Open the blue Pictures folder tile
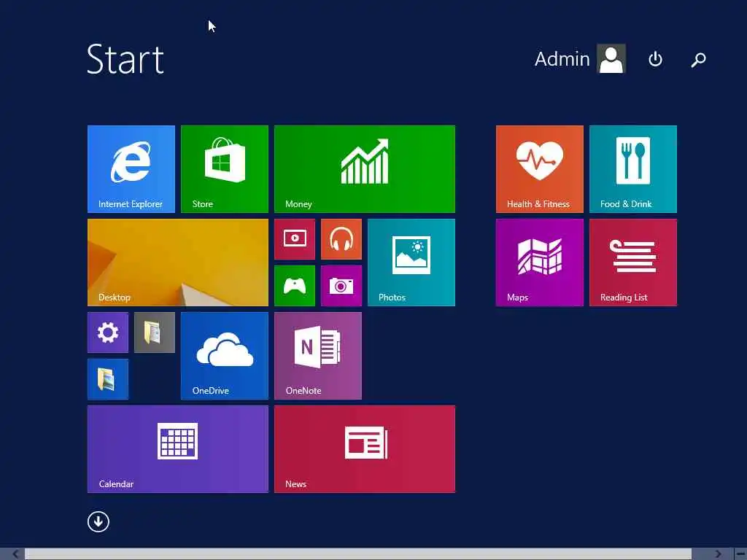 (x=108, y=379)
